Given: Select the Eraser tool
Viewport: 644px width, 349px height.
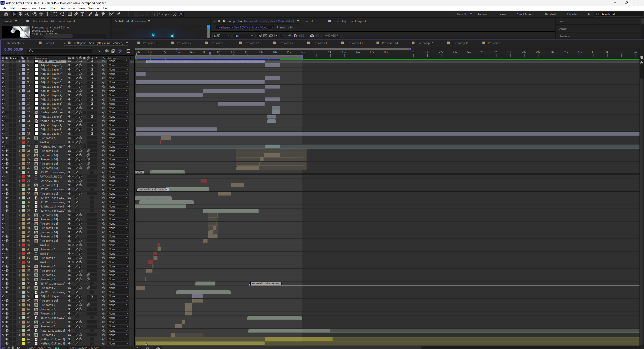Looking at the screenshot, I should click(103, 14).
